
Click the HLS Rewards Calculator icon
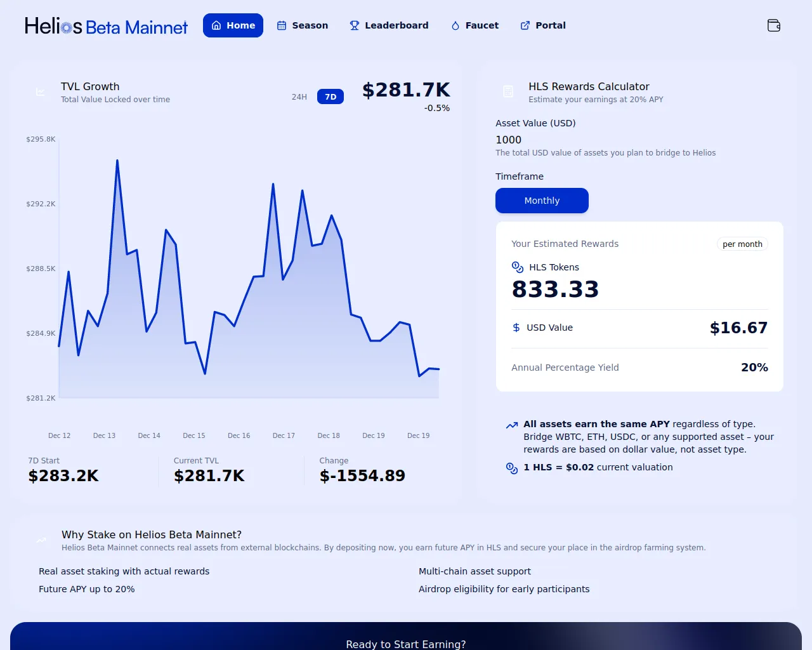point(508,92)
